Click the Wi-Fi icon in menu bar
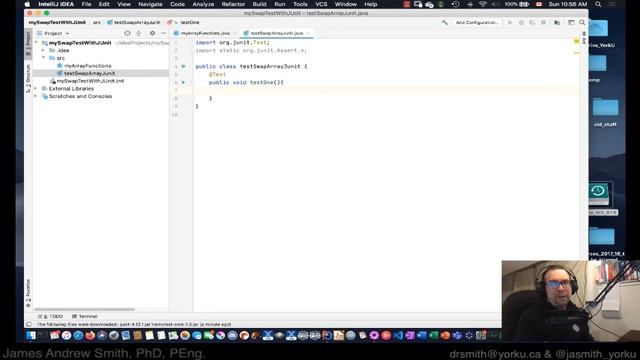The width and height of the screenshot is (640, 360). click(x=482, y=4)
